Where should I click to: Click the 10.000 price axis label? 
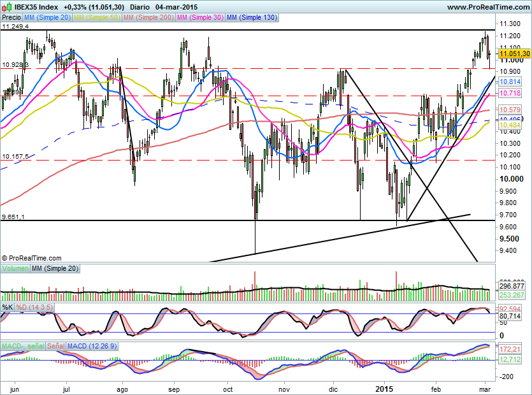pos(512,179)
